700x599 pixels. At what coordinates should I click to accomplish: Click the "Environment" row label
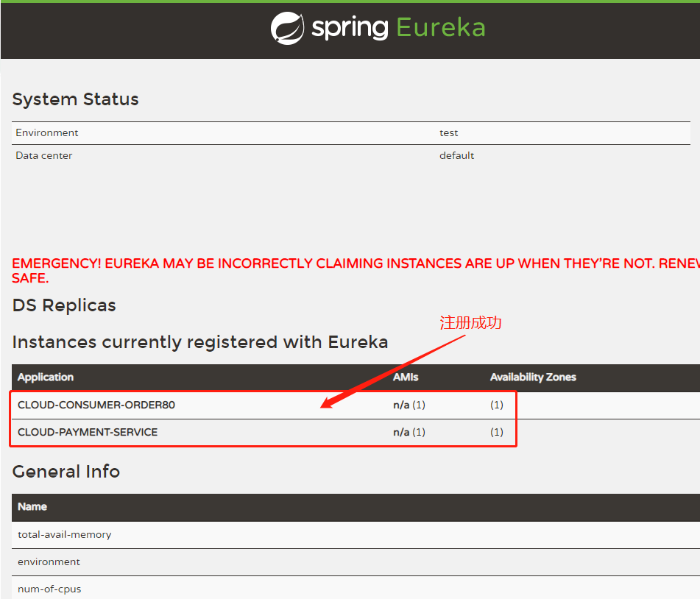(47, 133)
